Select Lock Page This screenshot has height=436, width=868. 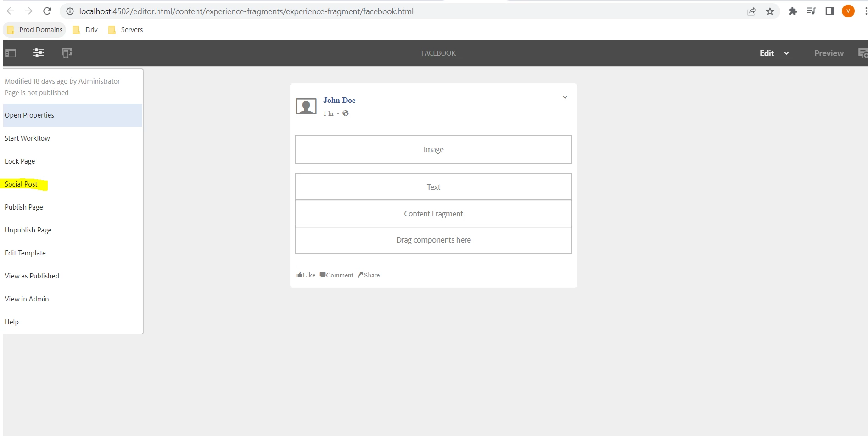tap(73, 161)
